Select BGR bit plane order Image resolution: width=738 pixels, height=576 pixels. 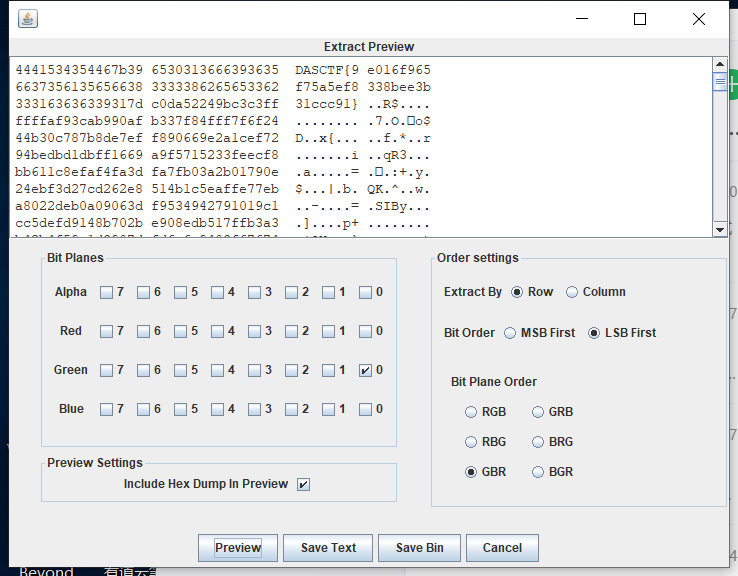pyautogui.click(x=537, y=472)
